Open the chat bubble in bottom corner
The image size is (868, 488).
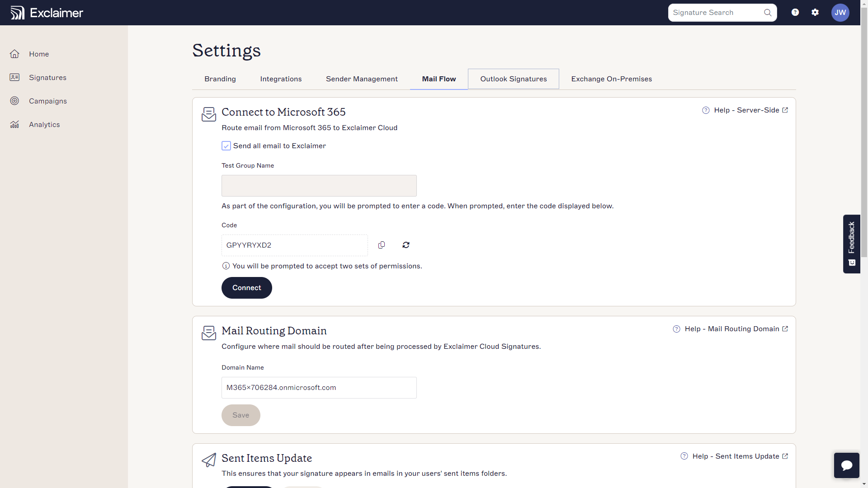pos(847,465)
